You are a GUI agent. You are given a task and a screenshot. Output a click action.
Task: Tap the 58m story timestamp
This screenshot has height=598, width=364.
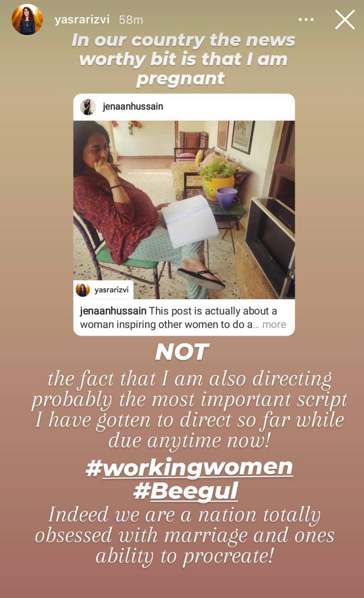pyautogui.click(x=131, y=20)
